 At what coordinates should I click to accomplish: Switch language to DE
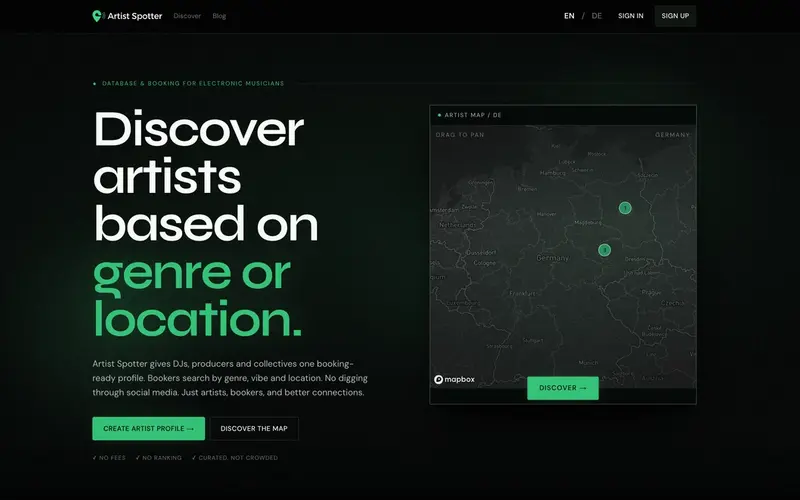[596, 16]
